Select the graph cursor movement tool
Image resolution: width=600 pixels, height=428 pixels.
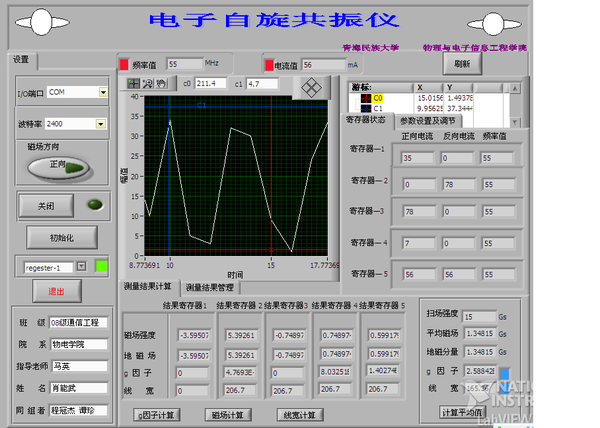[x=134, y=83]
